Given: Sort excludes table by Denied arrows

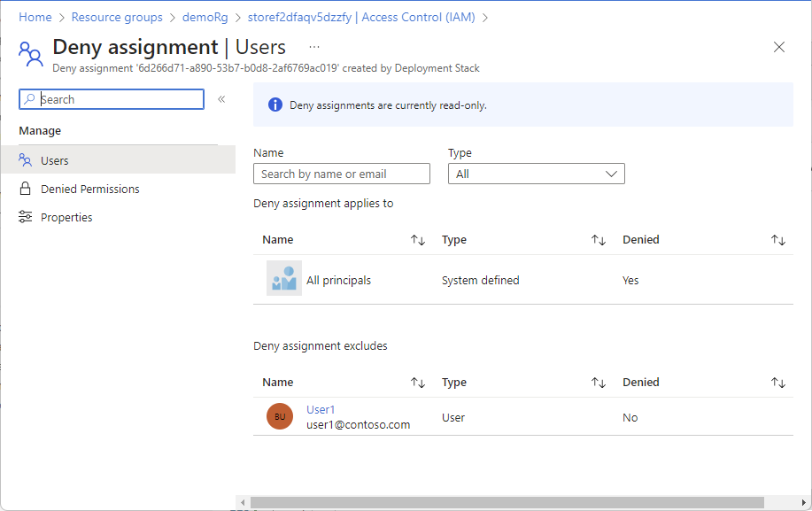Looking at the screenshot, I should (778, 383).
